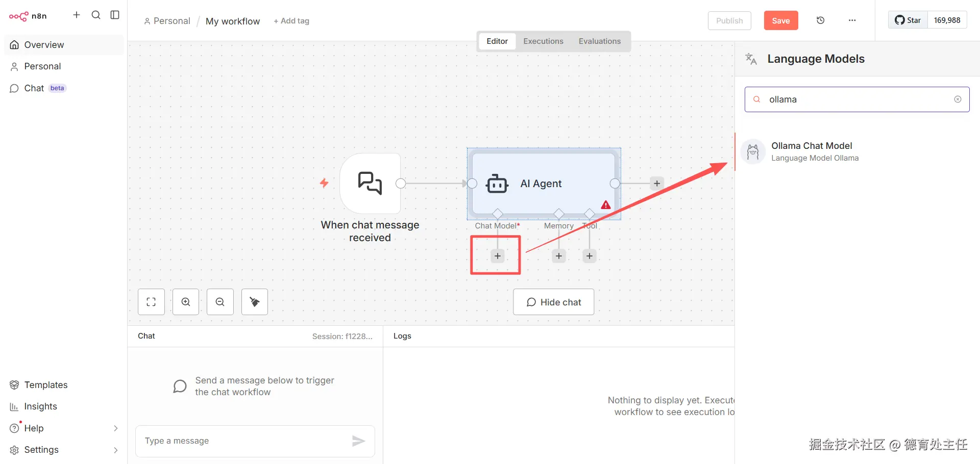Viewport: 980px width, 464px height.
Task: Open Templates in the sidebar
Action: pyautogui.click(x=64, y=385)
